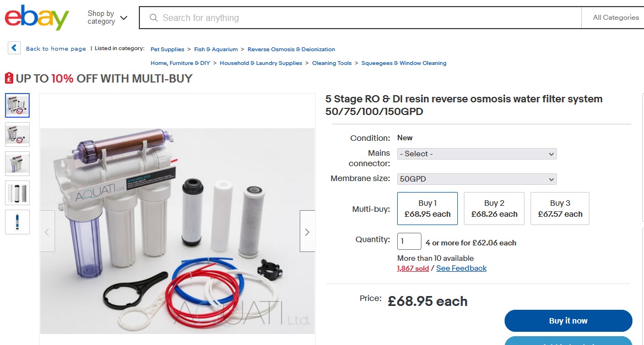Click the back arrow icon

pyautogui.click(x=14, y=48)
